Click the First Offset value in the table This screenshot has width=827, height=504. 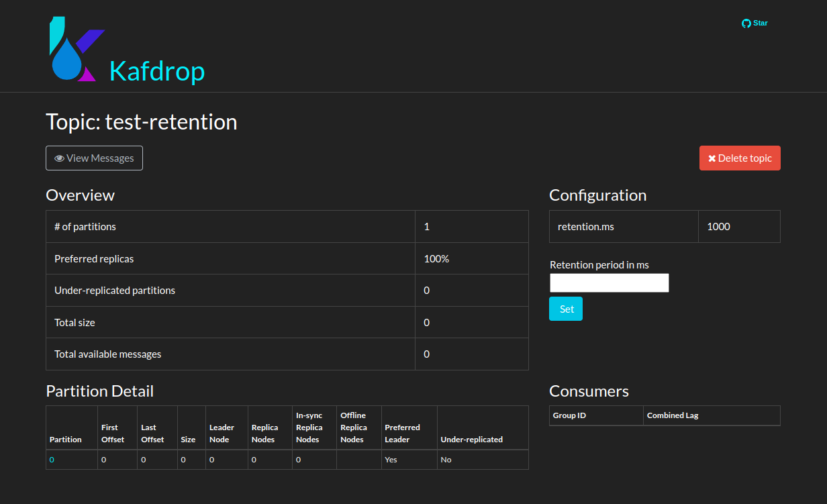point(102,459)
